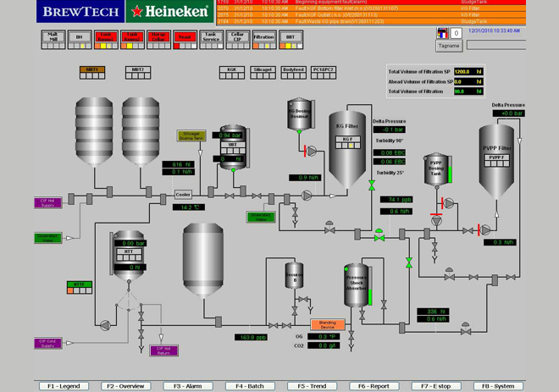The image size is (559, 392).
Task: Open the MBT1 status block
Action: click(92, 73)
